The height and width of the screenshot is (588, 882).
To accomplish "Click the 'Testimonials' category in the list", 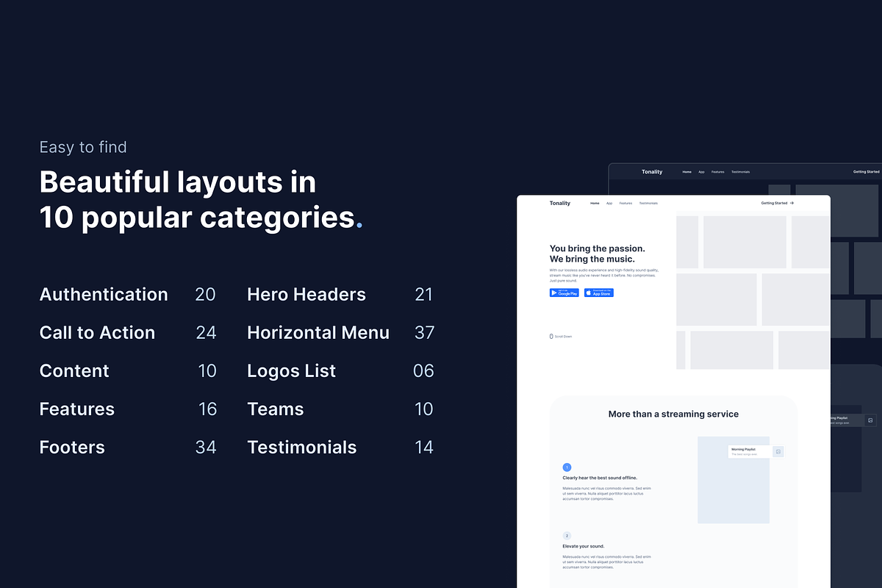I will pos(302,448).
